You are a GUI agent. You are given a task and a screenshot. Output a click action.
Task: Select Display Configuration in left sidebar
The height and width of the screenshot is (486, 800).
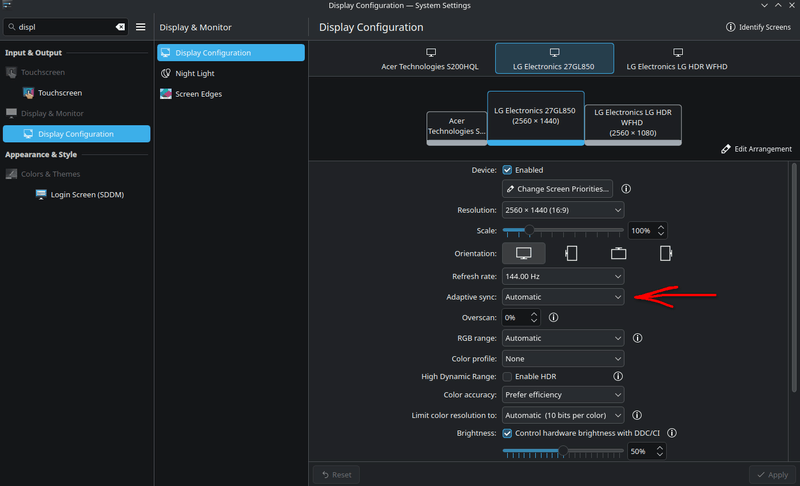click(x=77, y=134)
